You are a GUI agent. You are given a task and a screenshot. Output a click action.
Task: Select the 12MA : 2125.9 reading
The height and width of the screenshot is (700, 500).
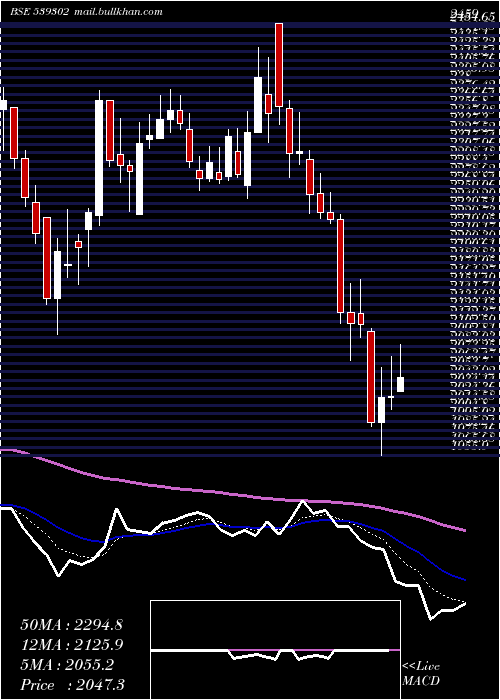pos(72,645)
